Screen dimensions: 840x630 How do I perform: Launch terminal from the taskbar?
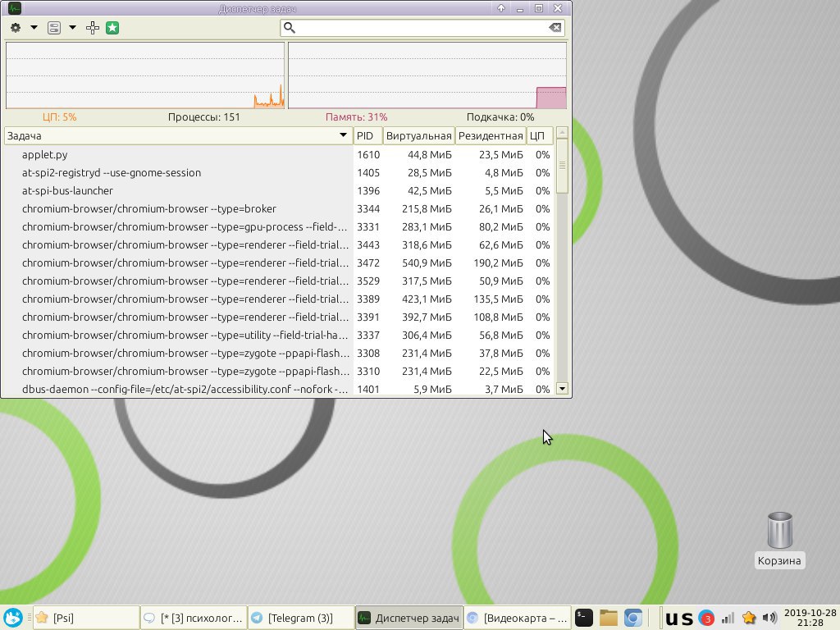point(584,618)
